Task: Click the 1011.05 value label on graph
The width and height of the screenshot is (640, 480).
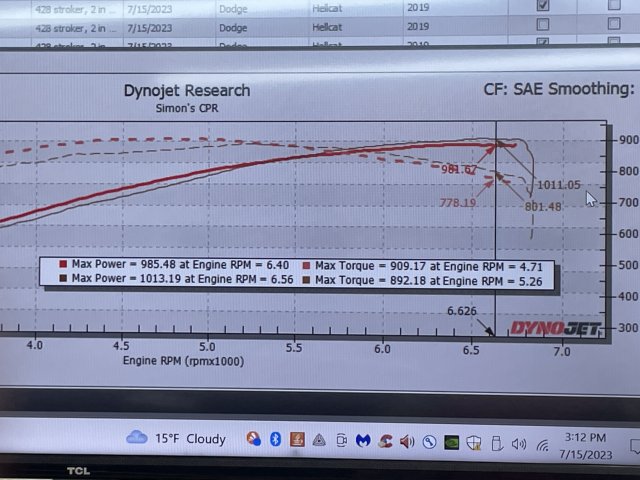Action: pyautogui.click(x=559, y=185)
